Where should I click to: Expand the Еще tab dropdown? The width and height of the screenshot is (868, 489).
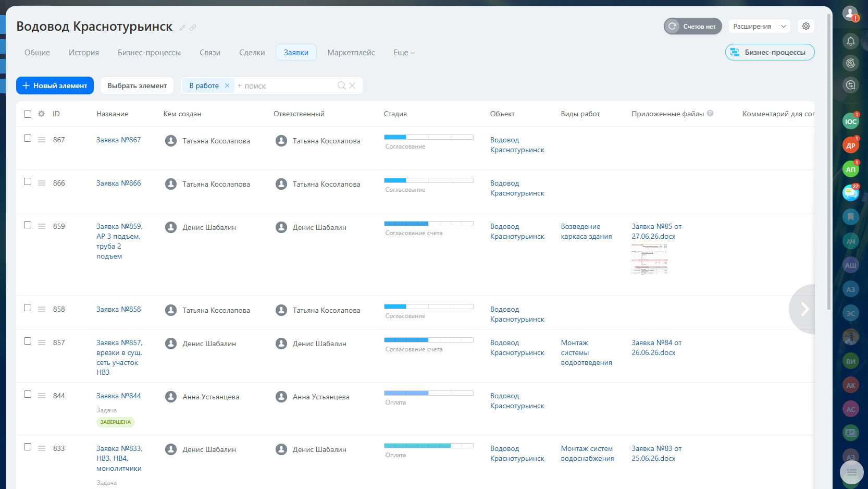tap(404, 53)
